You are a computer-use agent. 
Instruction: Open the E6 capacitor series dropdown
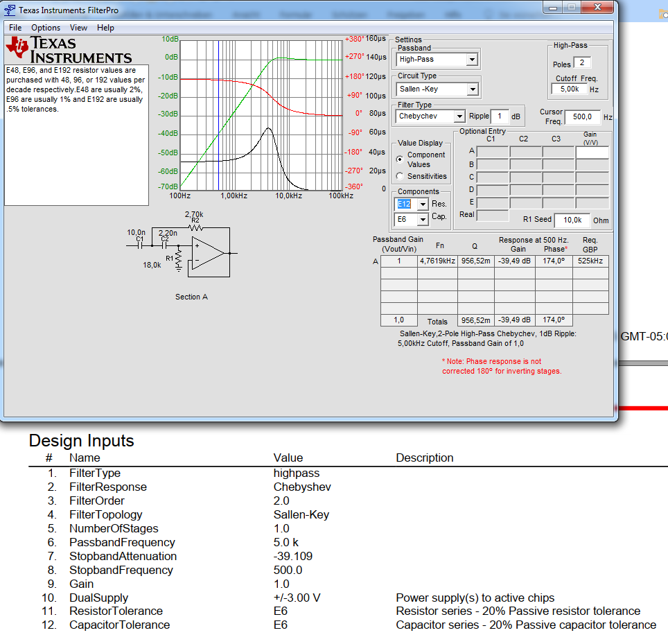click(422, 220)
